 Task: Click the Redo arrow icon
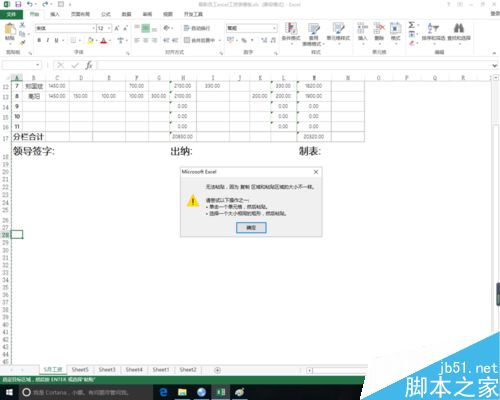point(45,4)
